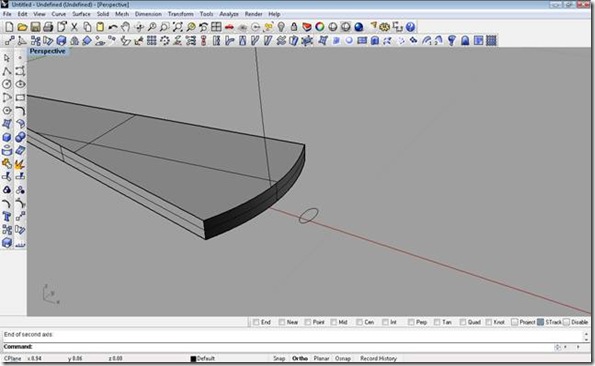The height and width of the screenshot is (366, 595).
Task: Toggle the Snap status bar button
Action: coord(279,358)
